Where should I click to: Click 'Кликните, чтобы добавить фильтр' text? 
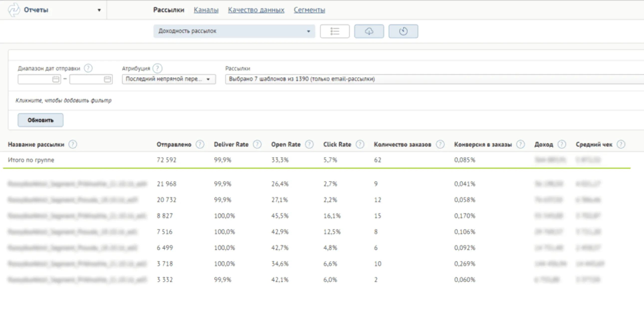[x=63, y=100]
